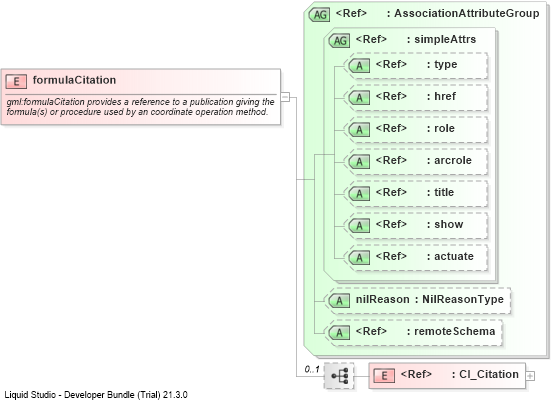Select the formulaCitation element title

(74, 80)
